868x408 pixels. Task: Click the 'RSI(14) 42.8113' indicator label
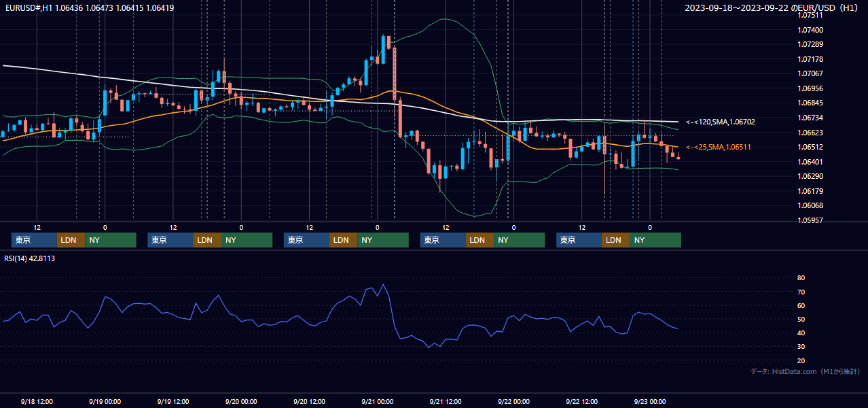29,258
